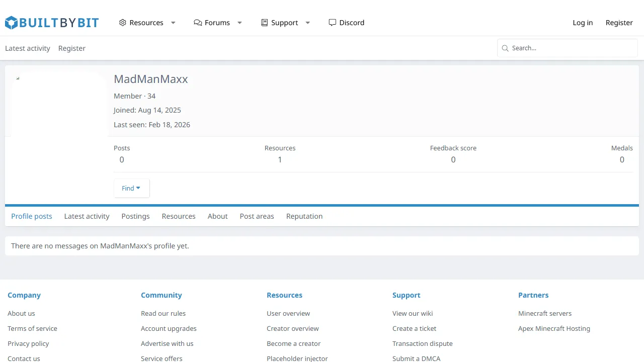Click the search magnifier icon
644x362 pixels.
[x=505, y=48]
